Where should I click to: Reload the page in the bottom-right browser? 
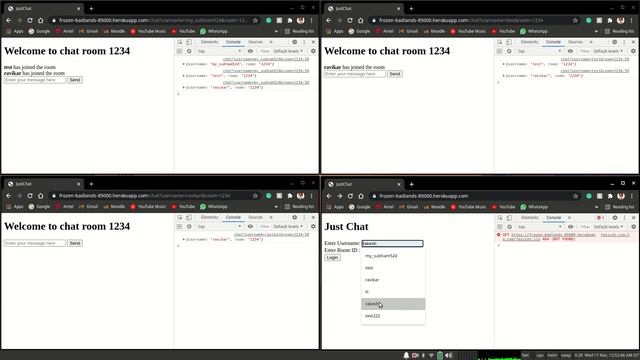pyautogui.click(x=350, y=196)
